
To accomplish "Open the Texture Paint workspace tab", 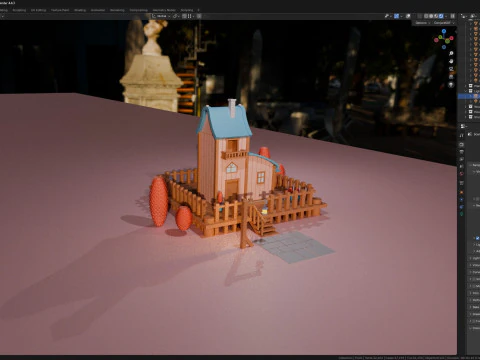I will 60,10.
